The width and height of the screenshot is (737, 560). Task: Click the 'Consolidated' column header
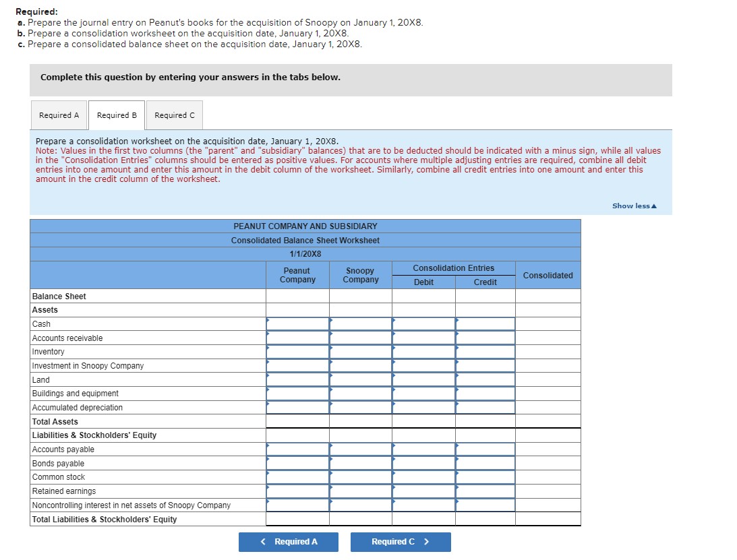548,276
